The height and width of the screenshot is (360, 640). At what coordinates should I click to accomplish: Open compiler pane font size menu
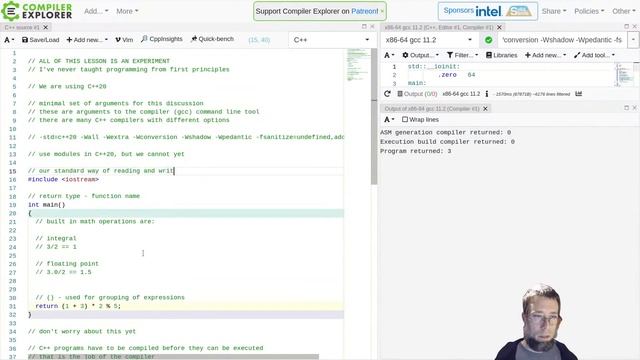[x=389, y=55]
